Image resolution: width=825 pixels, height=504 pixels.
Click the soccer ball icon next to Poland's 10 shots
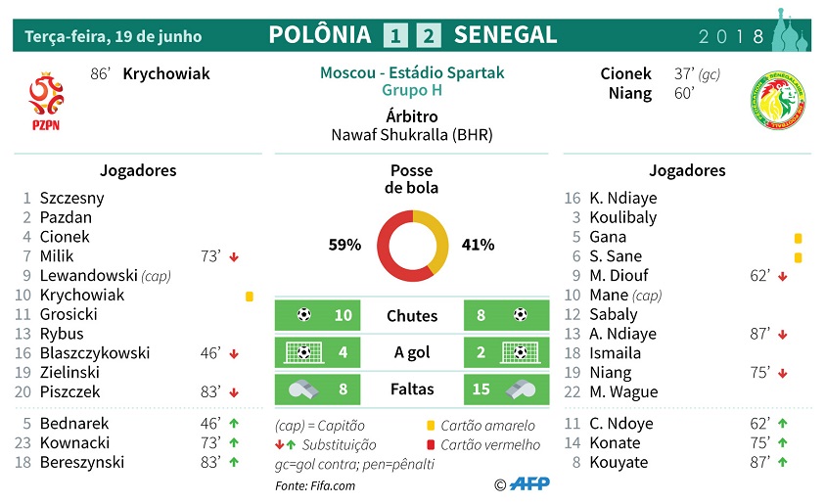[x=304, y=314]
